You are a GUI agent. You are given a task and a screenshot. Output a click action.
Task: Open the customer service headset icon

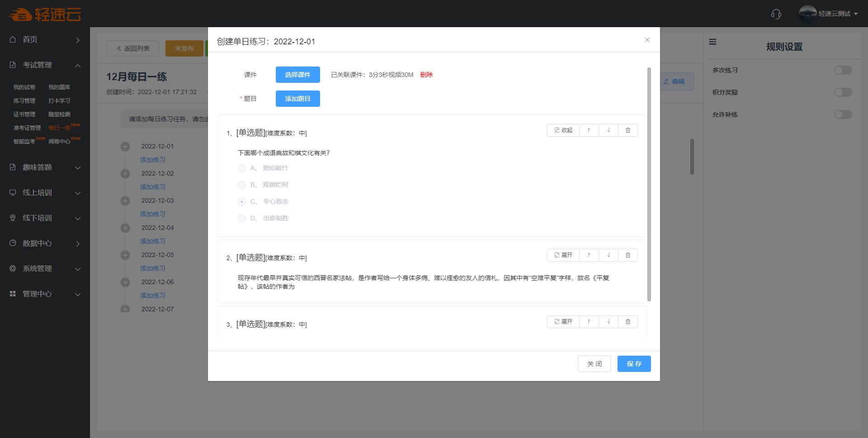pyautogui.click(x=776, y=14)
